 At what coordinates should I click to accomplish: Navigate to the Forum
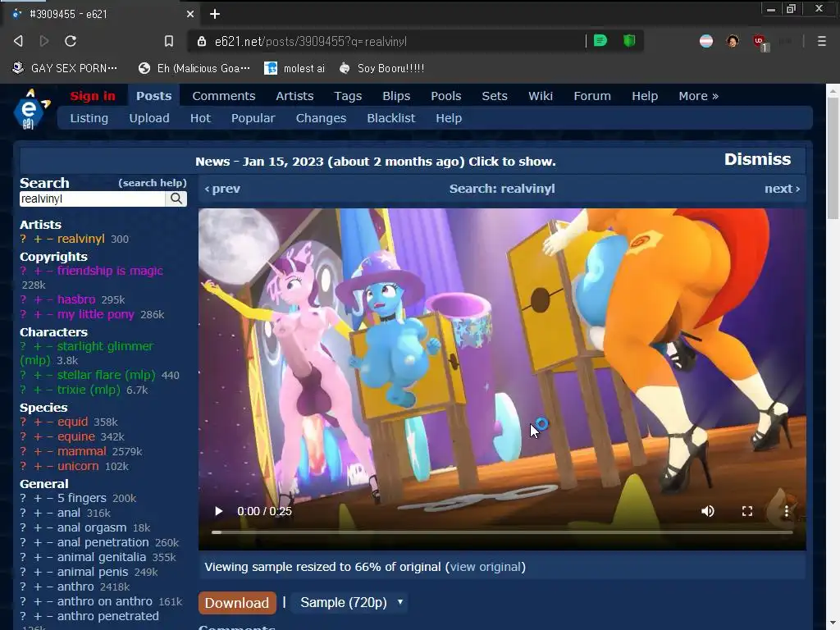click(592, 96)
